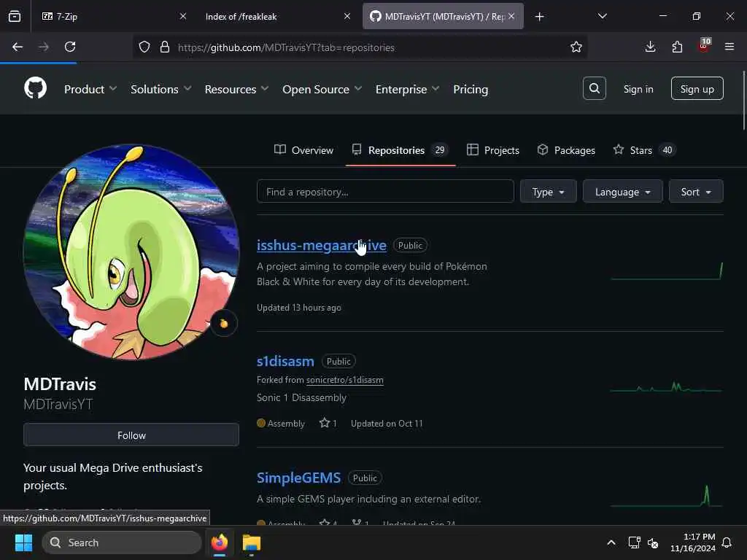Click the 'Updated 13 hours ago' text
This screenshot has height=560, width=747.
(298, 308)
